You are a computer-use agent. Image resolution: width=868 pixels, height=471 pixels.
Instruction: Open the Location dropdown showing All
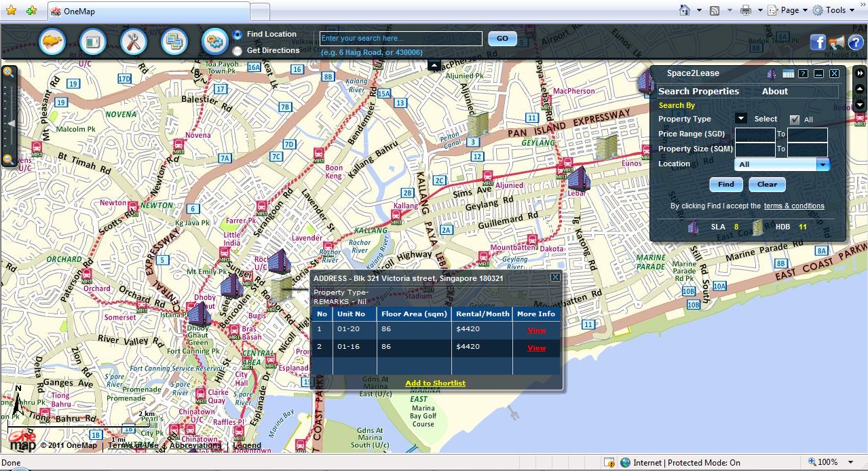[x=782, y=164]
